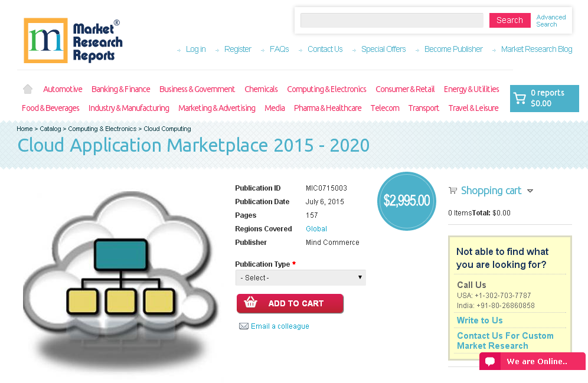Screen dimensions: 588x383
Task: Open the Computing & Electronics category
Action: [326, 89]
